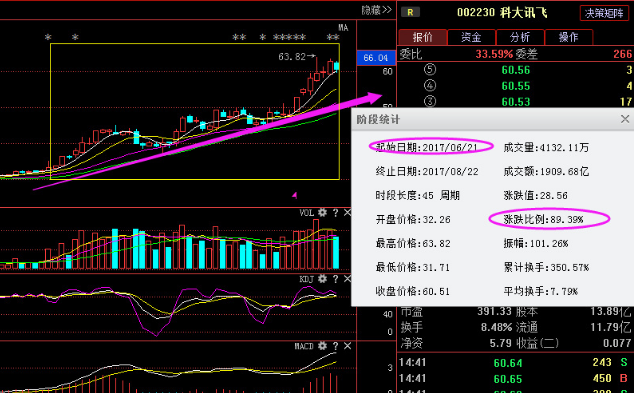
Task: Click the MACD help question mark
Action: (335, 346)
